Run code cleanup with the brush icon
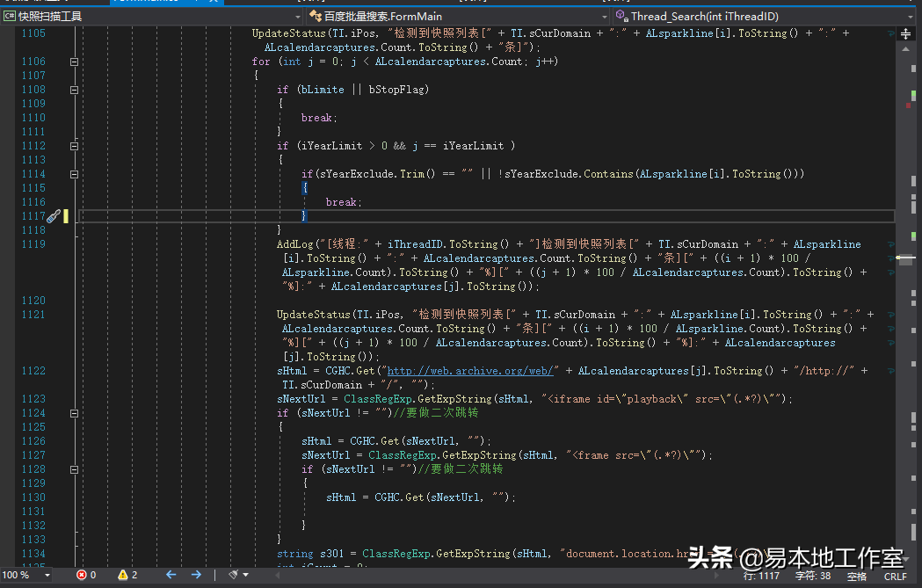 234,575
